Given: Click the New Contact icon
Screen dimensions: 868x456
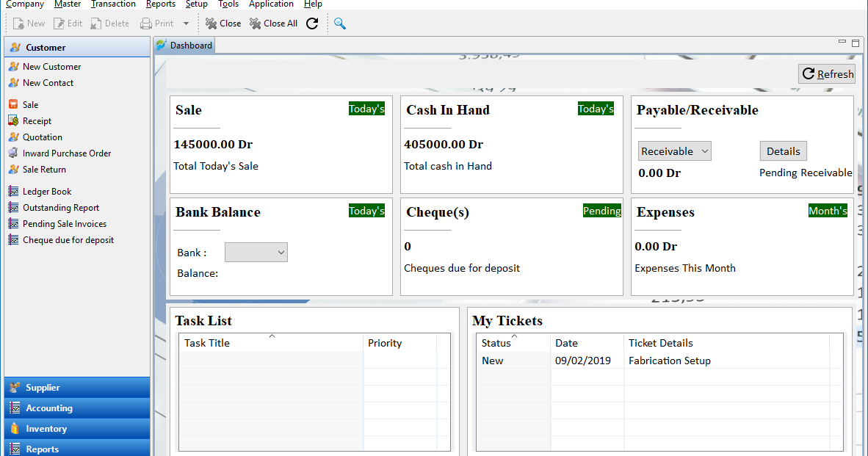Looking at the screenshot, I should [x=46, y=82].
